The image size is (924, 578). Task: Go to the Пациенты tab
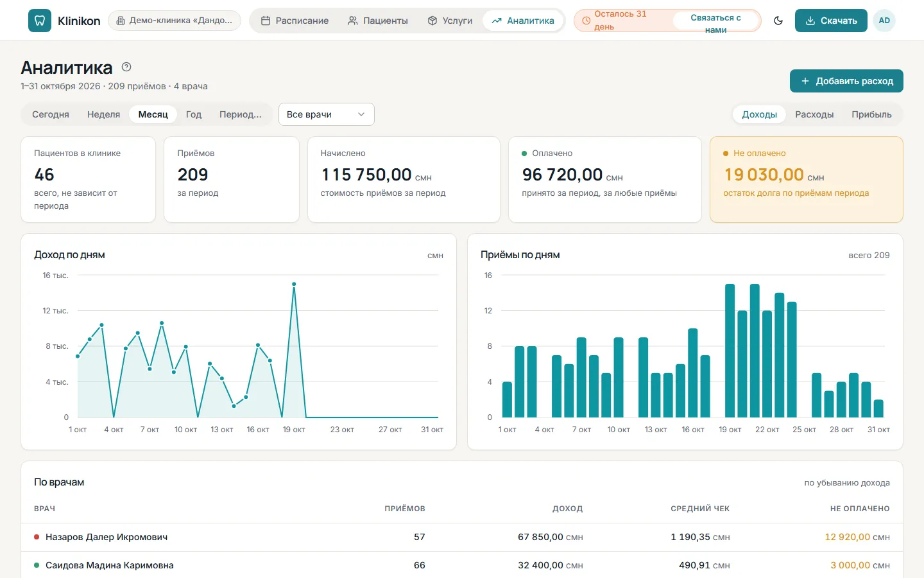[x=378, y=21]
